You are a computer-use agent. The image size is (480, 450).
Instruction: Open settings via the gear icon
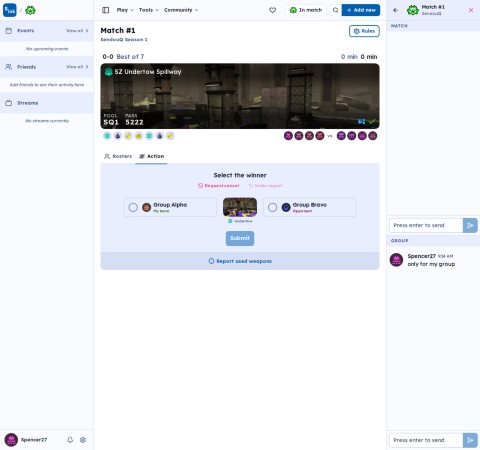point(83,440)
